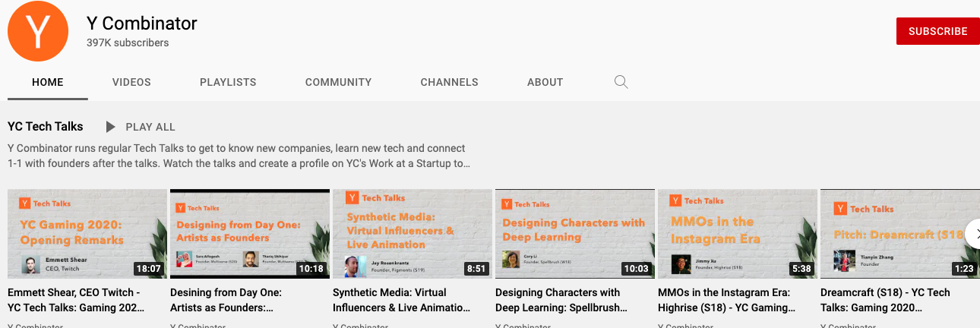This screenshot has width=980, height=328.
Task: Open Synthetic Media Virtual Influencers thumbnail
Action: pos(413,234)
